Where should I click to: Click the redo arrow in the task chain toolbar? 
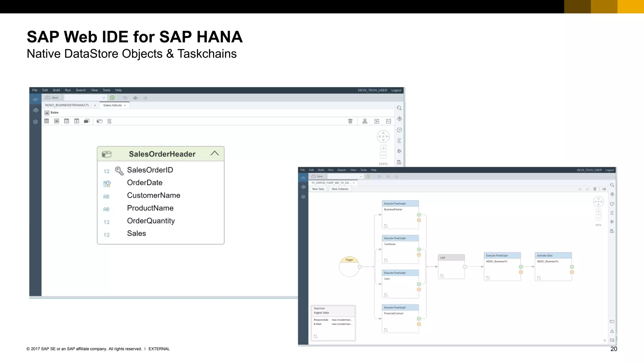(587, 189)
